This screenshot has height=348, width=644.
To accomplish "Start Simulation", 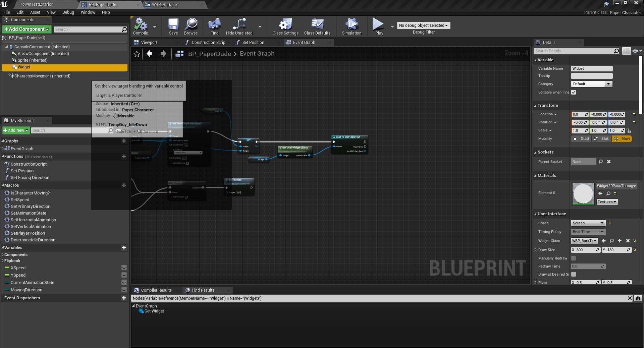I will coord(352,26).
